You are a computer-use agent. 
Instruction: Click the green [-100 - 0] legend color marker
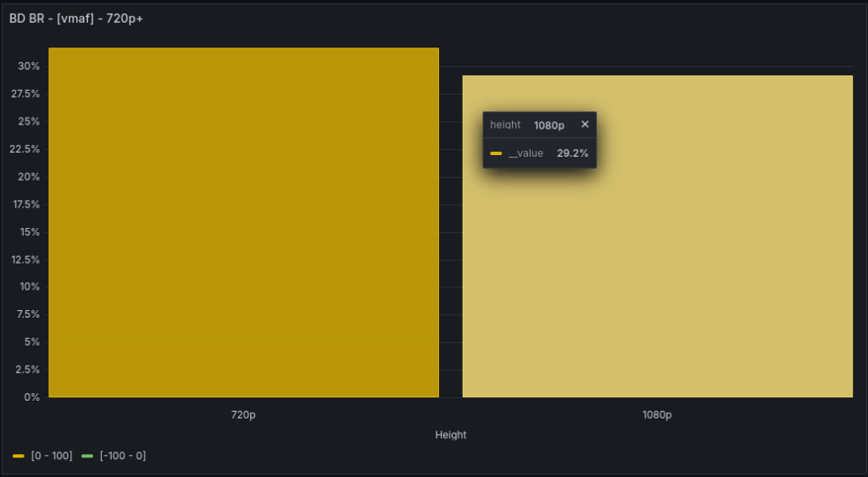(87, 456)
